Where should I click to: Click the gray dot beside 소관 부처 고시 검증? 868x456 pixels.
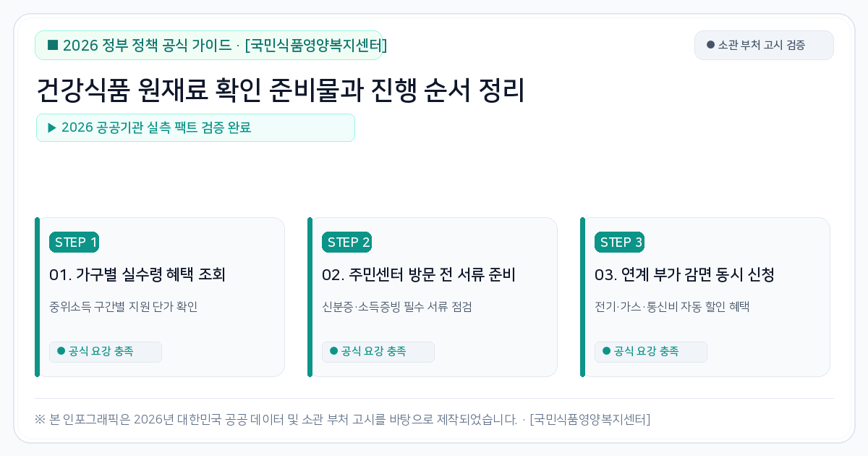pyautogui.click(x=710, y=45)
